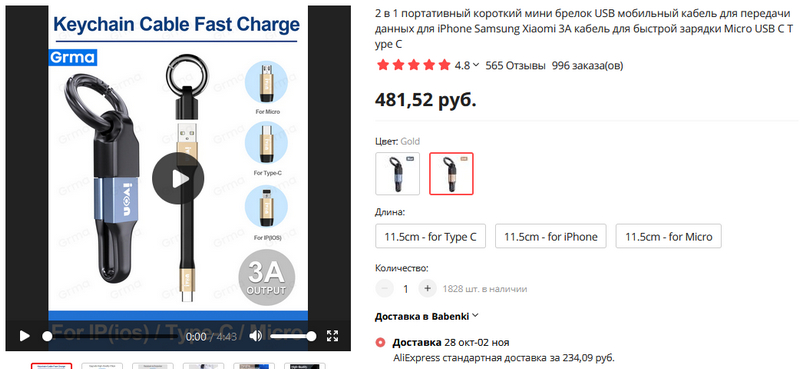This screenshot has height=369, width=800.
Task: Select the blue color variant swatch
Action: [397, 174]
